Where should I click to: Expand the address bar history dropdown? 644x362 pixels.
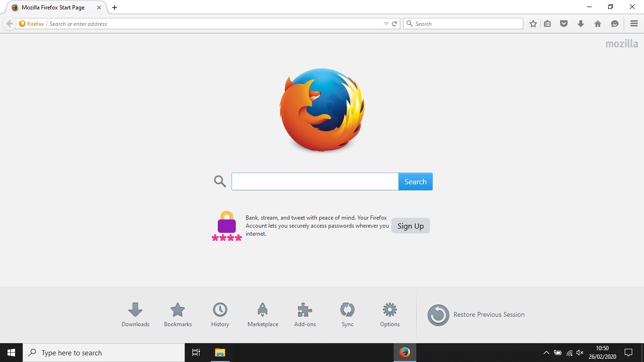tap(386, 24)
